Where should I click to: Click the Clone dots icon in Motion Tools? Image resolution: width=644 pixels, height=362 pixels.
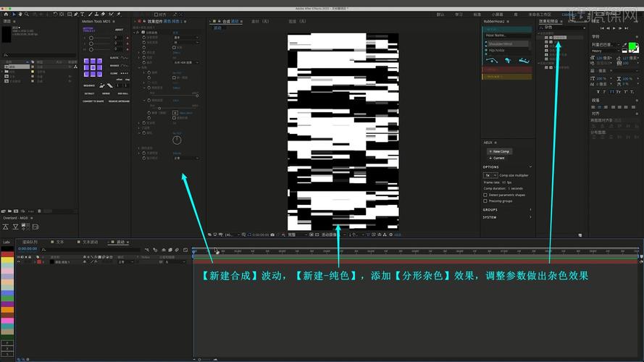click(x=124, y=73)
